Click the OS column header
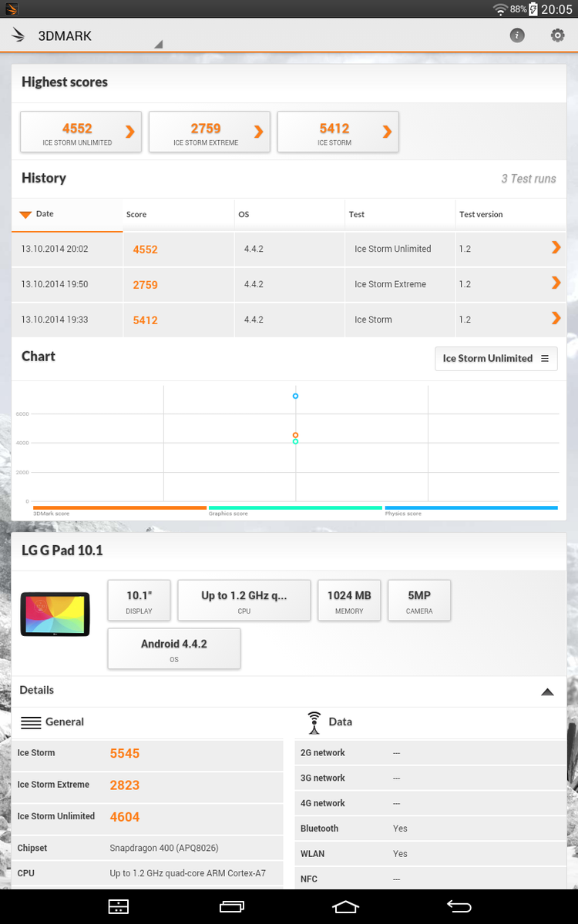Viewport: 578px width, 924px height. (x=290, y=214)
